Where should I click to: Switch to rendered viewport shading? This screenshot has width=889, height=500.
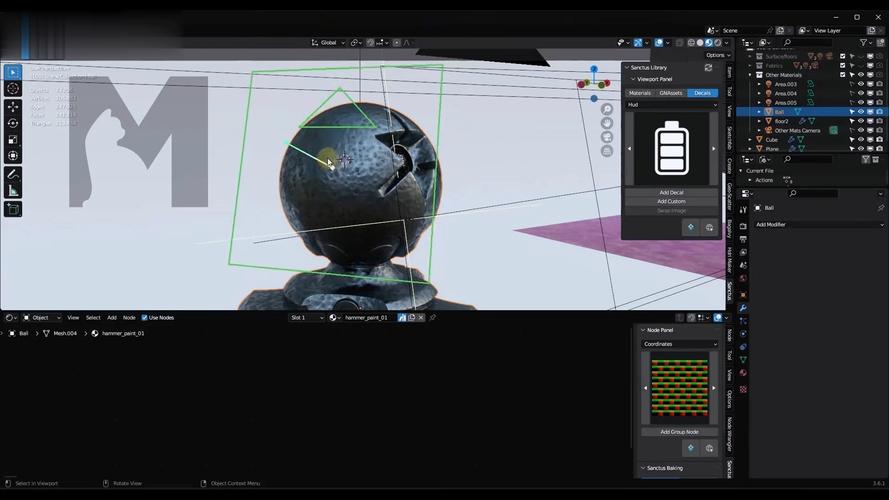coord(718,43)
